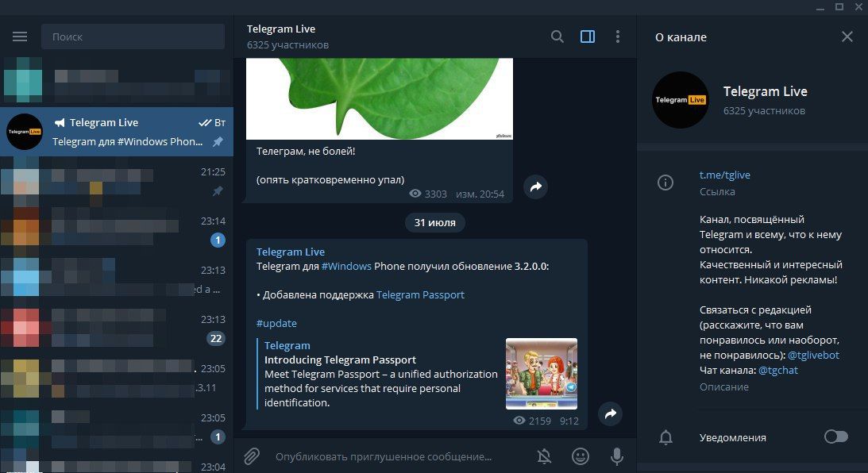Forward the 'Телеграм, не болей!' post
868x473 pixels.
coord(535,187)
